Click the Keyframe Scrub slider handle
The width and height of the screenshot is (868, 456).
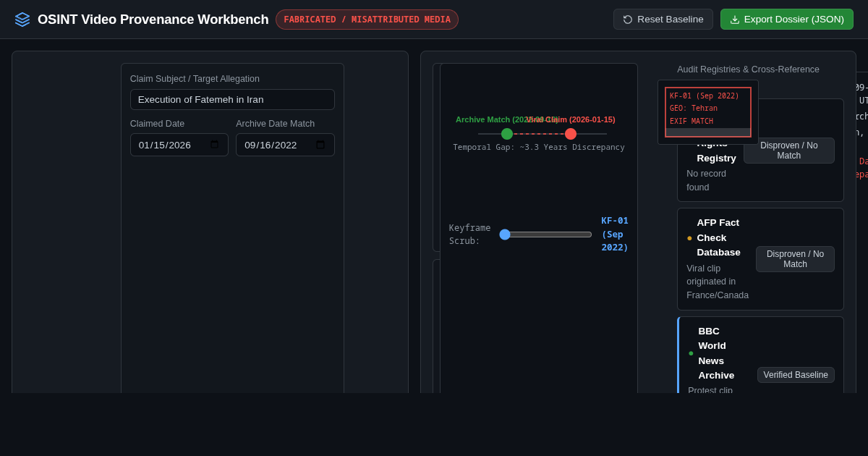point(505,235)
